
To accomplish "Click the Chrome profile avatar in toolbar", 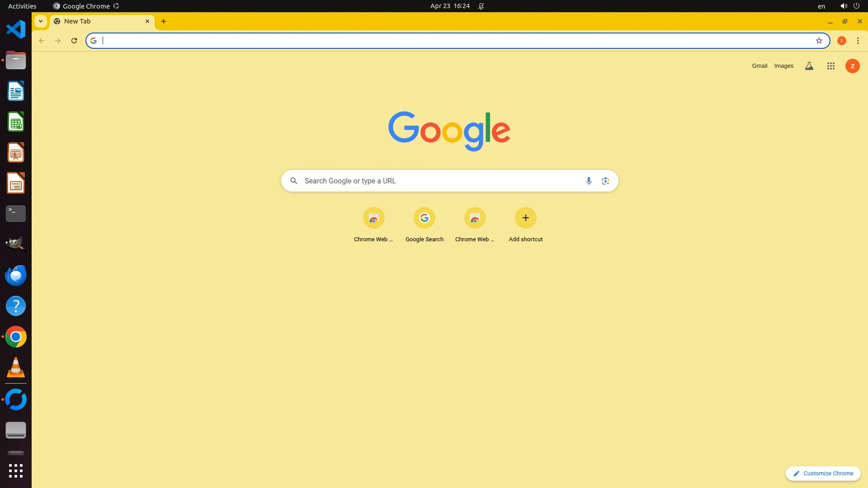I will [x=841, y=41].
